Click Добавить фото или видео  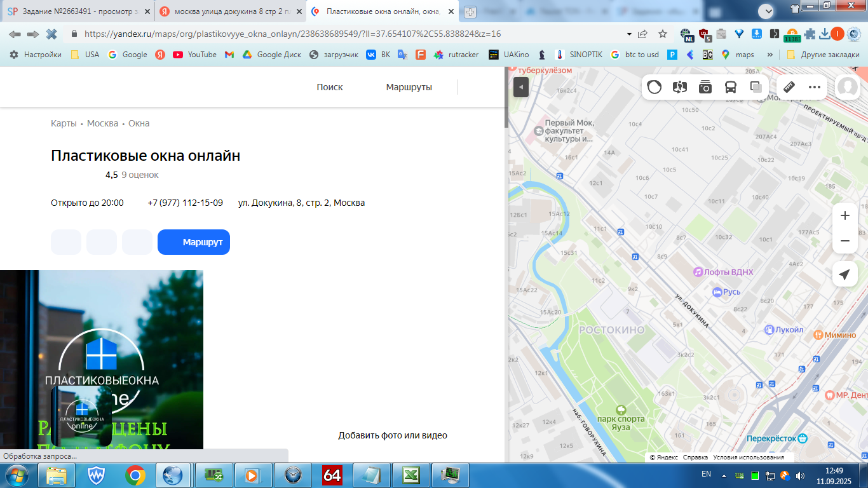393,435
